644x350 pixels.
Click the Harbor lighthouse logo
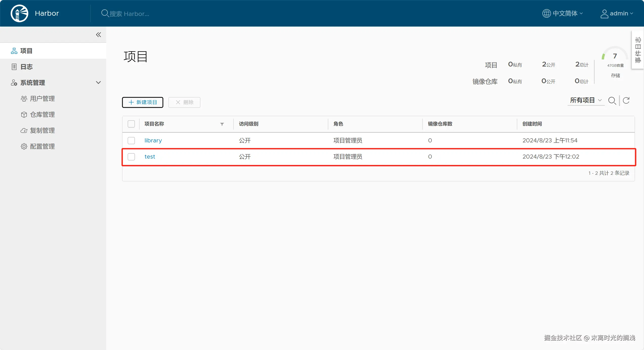(19, 13)
